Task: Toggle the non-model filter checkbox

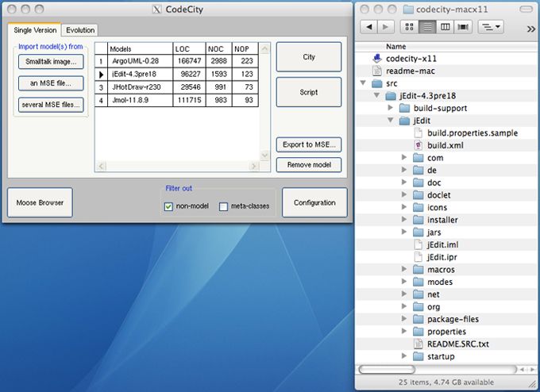Action: click(x=168, y=206)
